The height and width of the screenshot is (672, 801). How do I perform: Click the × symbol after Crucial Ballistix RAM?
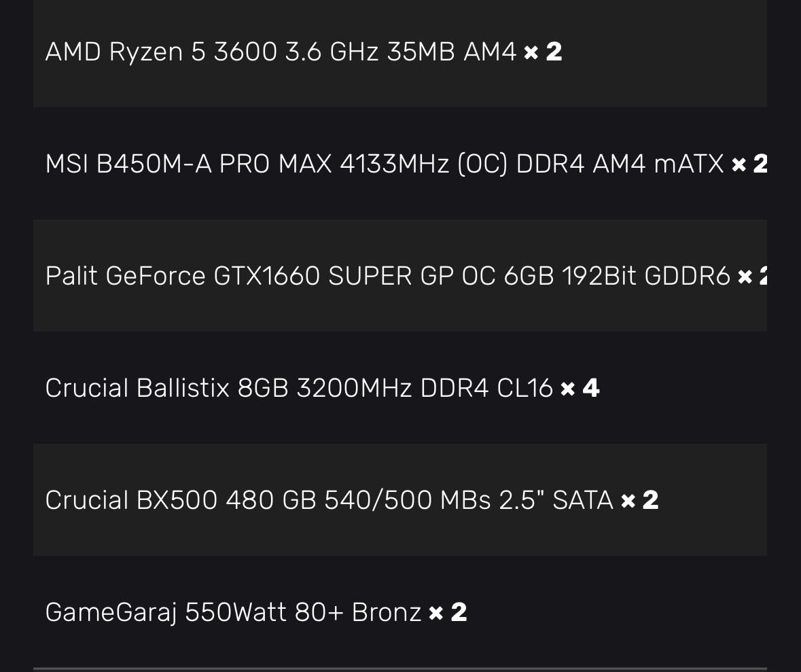click(568, 389)
